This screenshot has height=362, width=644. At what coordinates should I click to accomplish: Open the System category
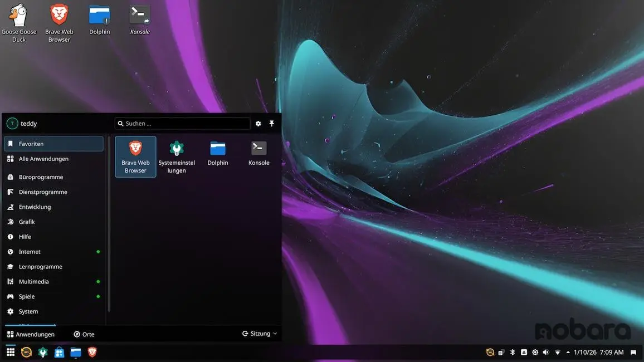pos(53,311)
